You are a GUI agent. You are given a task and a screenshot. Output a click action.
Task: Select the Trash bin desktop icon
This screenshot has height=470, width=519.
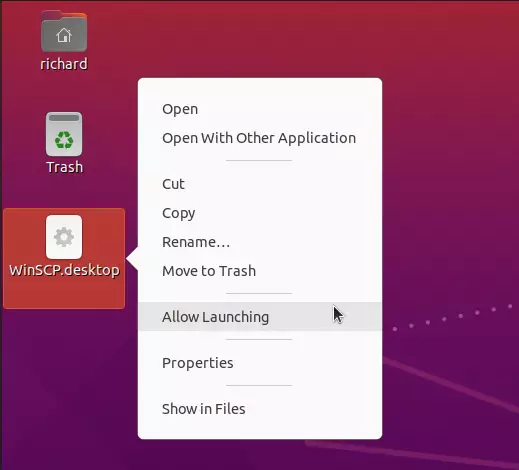64,134
